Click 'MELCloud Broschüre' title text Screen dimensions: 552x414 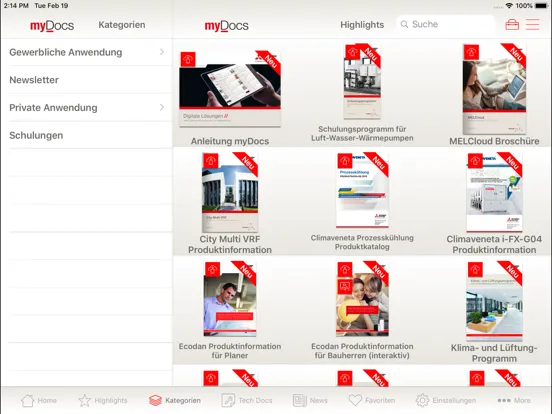494,141
